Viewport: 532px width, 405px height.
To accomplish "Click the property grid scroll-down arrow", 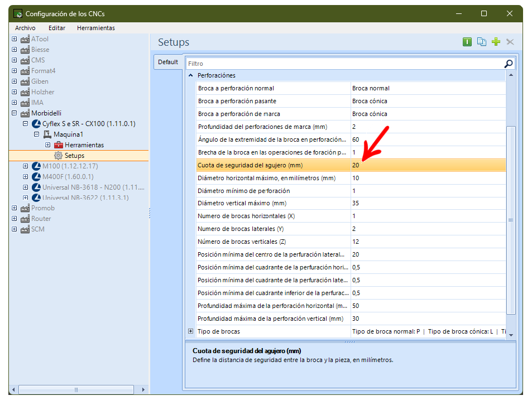I will point(511,335).
